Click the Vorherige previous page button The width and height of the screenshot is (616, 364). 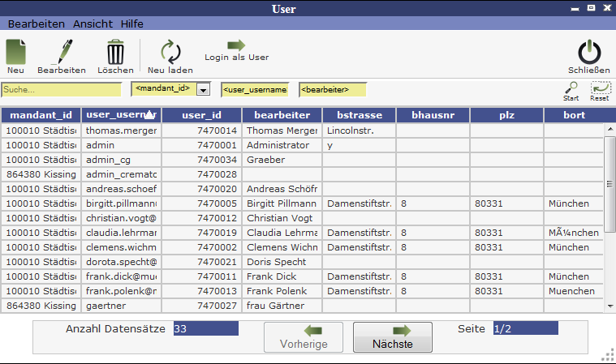pyautogui.click(x=304, y=336)
